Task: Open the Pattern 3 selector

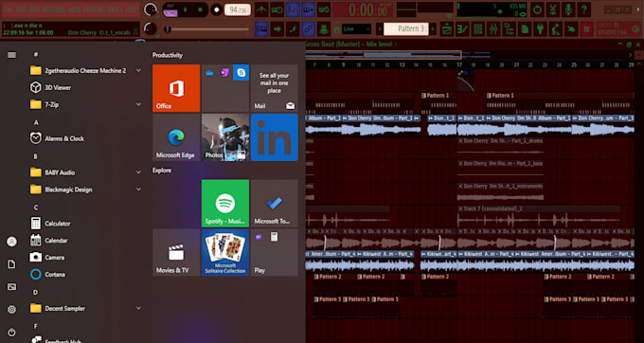Action: [x=406, y=29]
